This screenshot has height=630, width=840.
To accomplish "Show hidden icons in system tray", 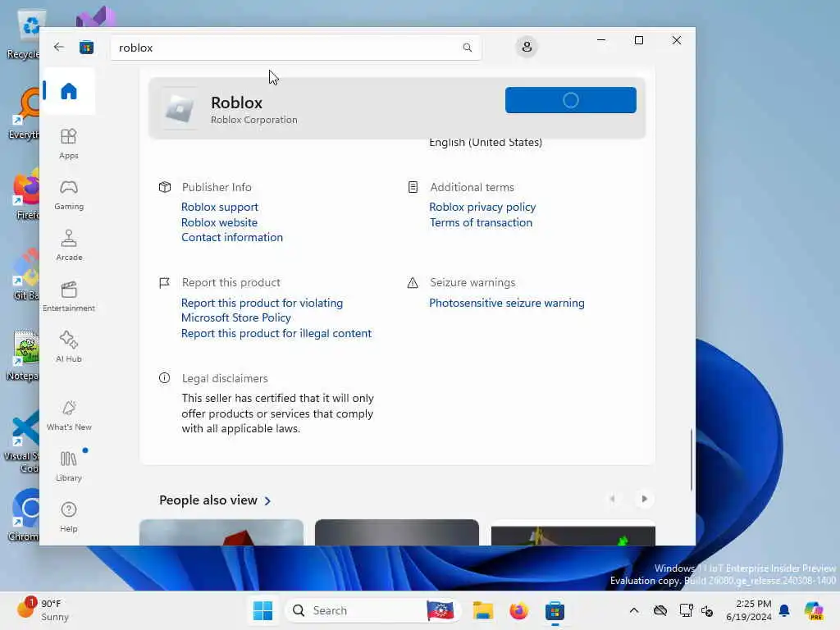I will tap(634, 610).
